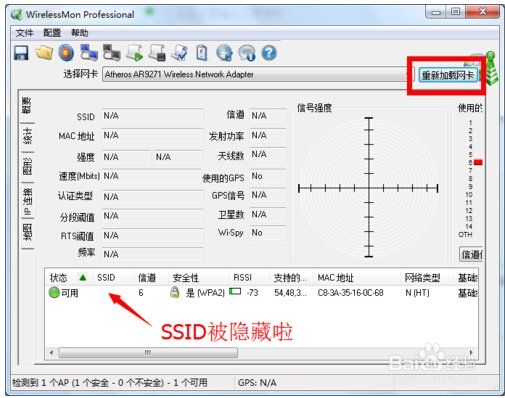This screenshot has height=398, width=505.
Task: Open the 文件 menu
Action: (24, 33)
